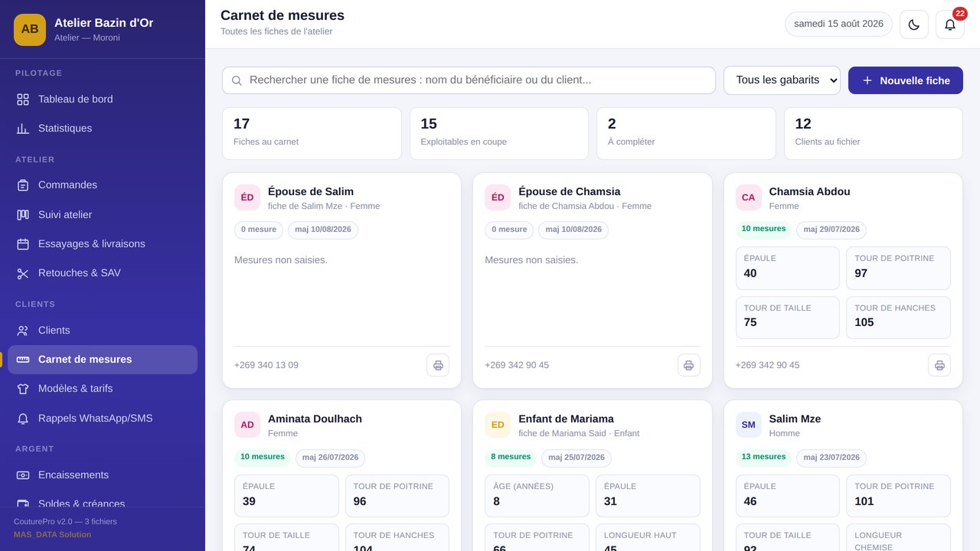
Task: Click the À compléter stat card
Action: point(686,133)
